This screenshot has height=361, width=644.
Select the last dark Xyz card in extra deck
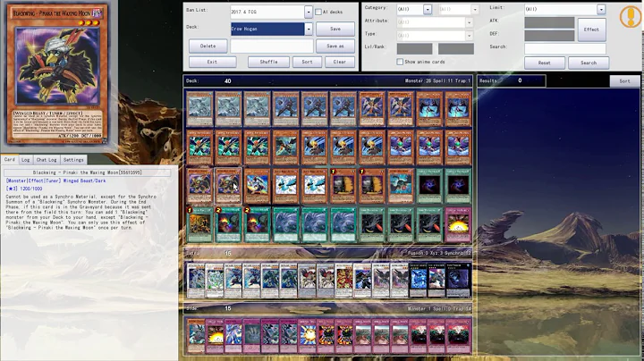456,281
